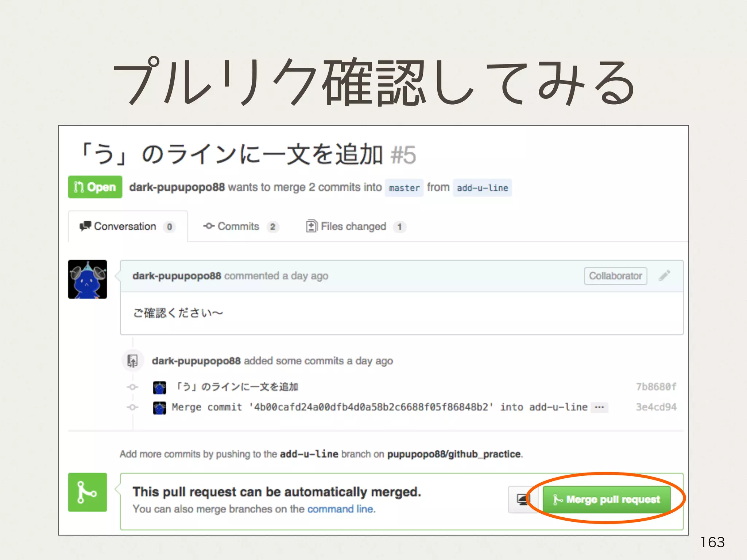Screen dimensions: 747x560
Task: Click the commit node icon of 7b8680f
Action: [132, 387]
